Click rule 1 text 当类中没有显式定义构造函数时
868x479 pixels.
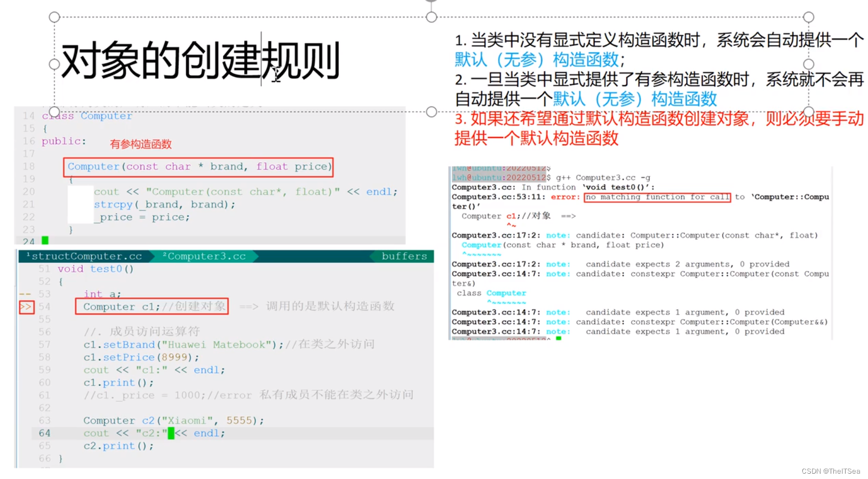pos(585,40)
